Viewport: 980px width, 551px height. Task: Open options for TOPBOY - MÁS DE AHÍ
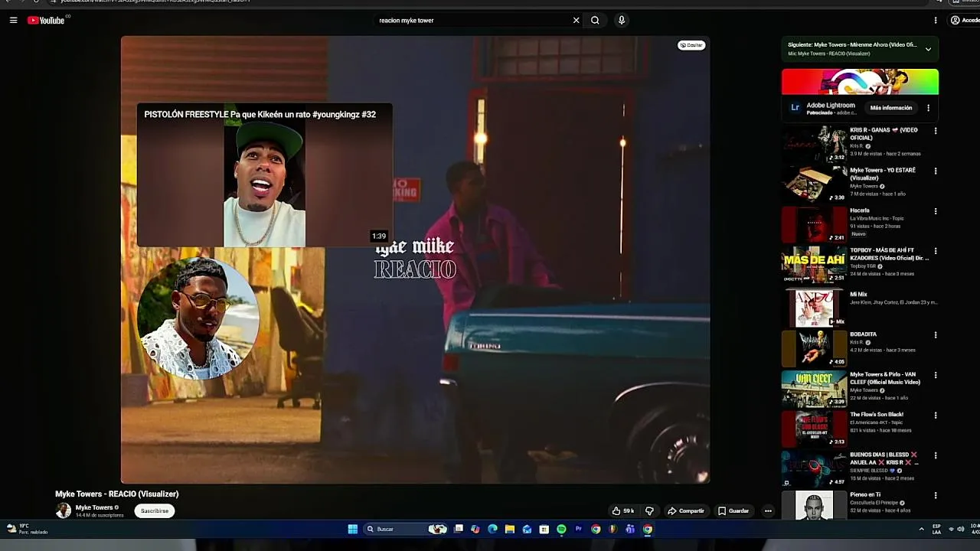936,251
